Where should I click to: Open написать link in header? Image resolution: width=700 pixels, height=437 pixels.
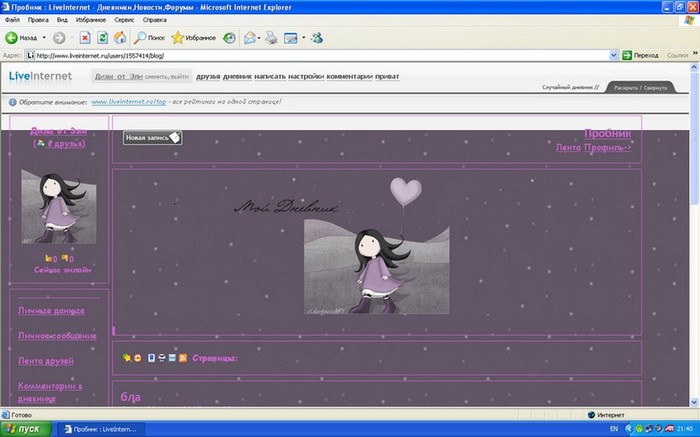click(270, 77)
